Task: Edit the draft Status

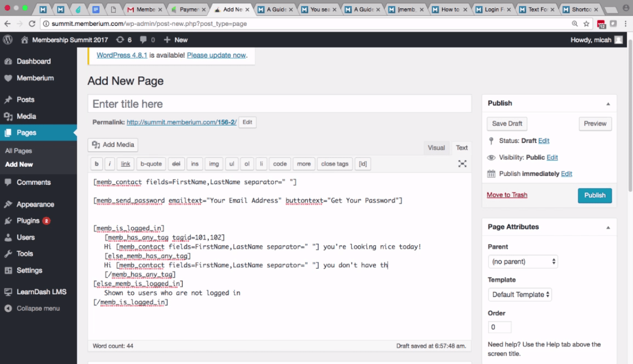Action: [x=544, y=140]
